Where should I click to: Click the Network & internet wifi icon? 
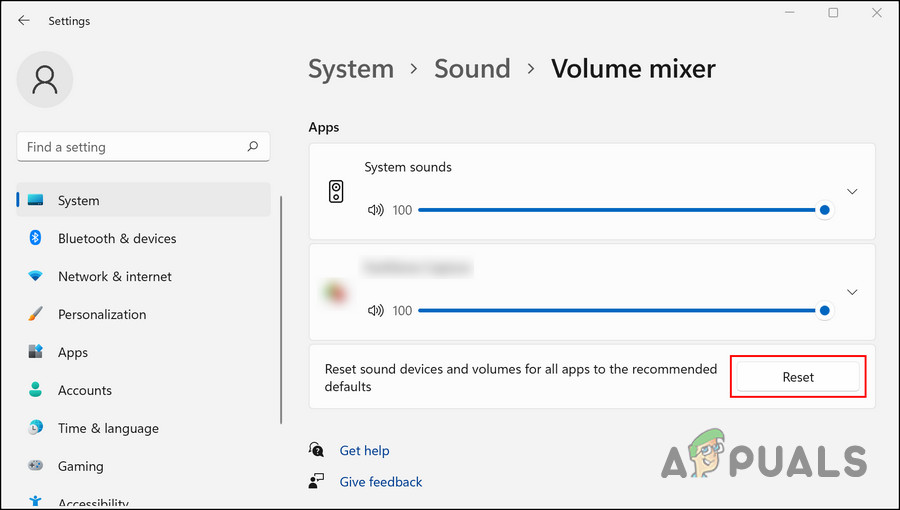tap(36, 276)
